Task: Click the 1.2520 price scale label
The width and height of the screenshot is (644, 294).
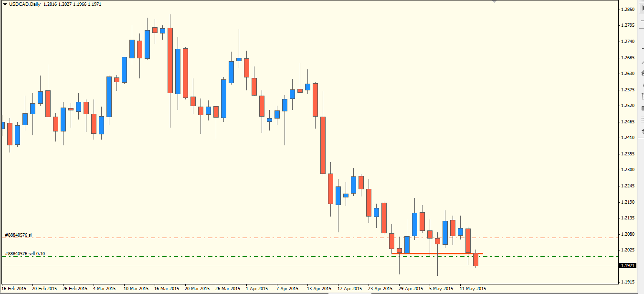Action: (628, 106)
